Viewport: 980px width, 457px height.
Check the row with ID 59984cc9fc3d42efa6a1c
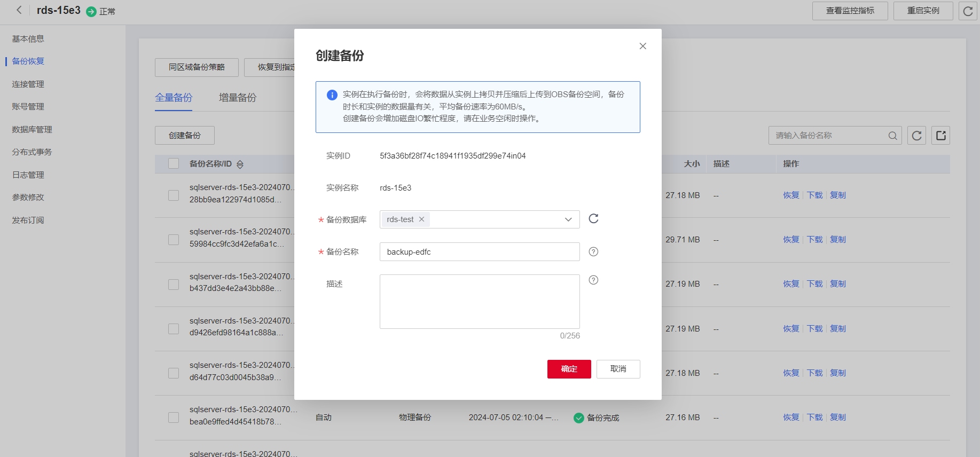(174, 240)
